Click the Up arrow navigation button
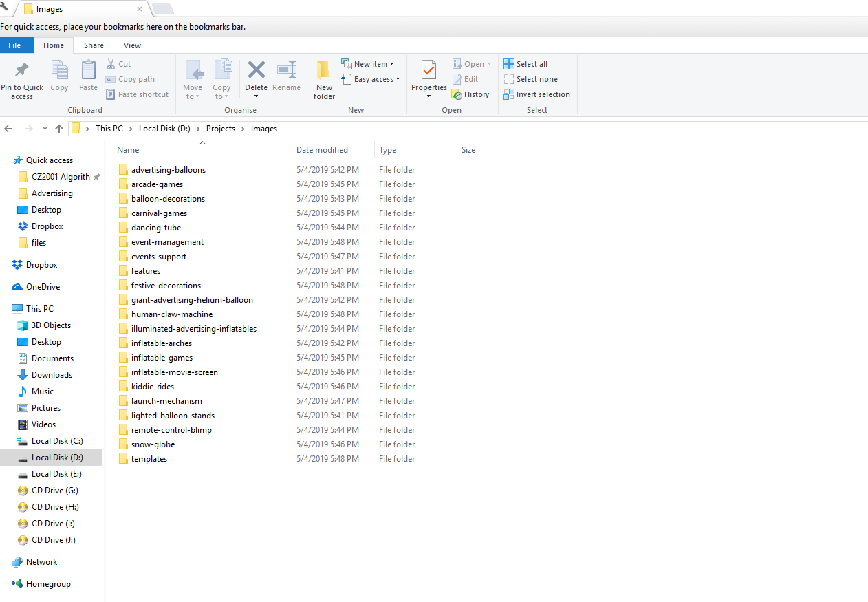This screenshot has width=868, height=602. (59, 129)
